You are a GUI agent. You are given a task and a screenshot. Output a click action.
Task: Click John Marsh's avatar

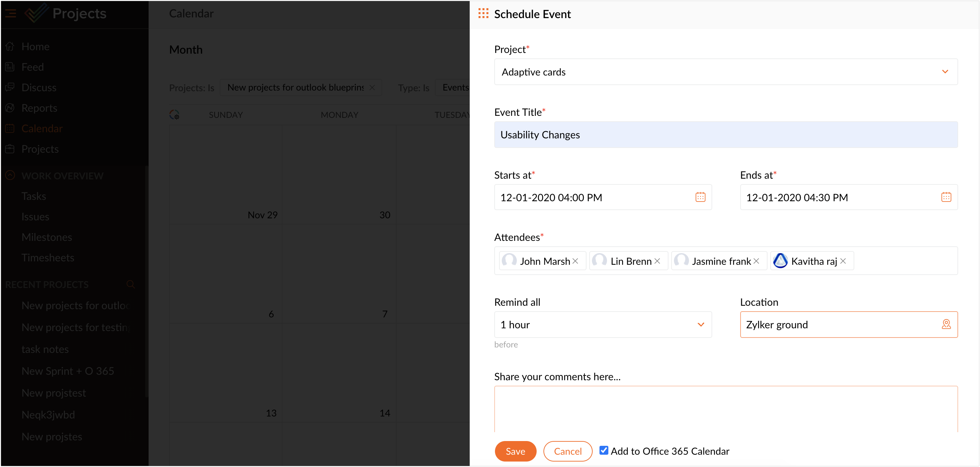click(509, 261)
